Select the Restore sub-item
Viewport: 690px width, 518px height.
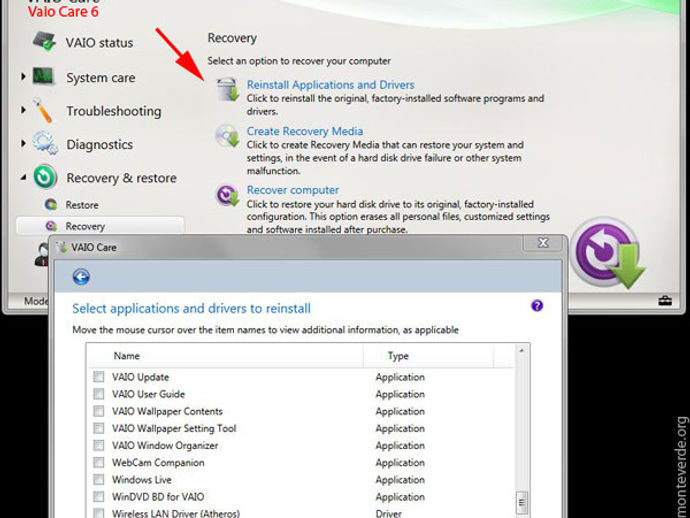pyautogui.click(x=82, y=205)
